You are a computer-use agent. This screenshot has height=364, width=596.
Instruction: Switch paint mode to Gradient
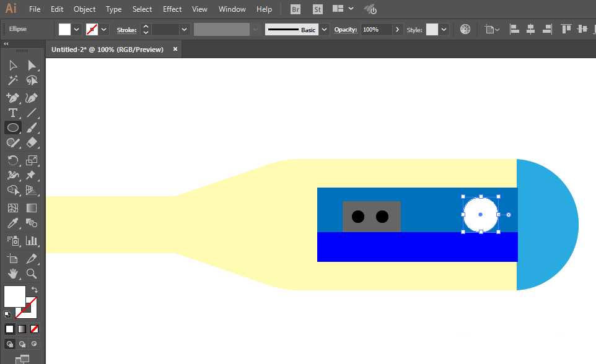[x=22, y=329]
